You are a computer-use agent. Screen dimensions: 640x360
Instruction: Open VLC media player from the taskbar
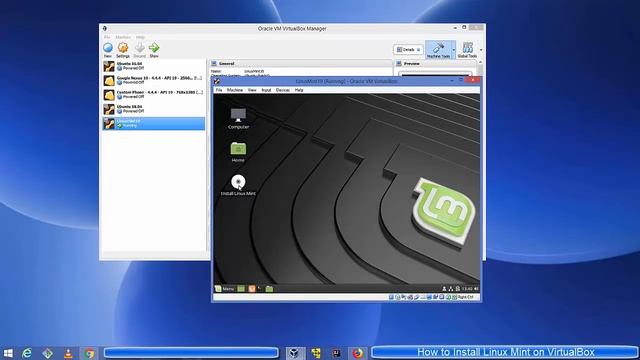pyautogui.click(x=68, y=353)
